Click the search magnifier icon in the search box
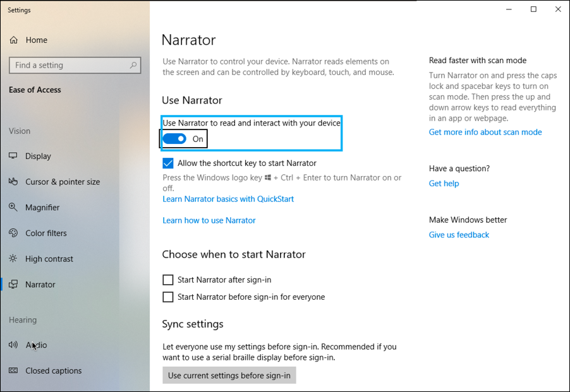Image resolution: width=570 pixels, height=392 pixels. pyautogui.click(x=132, y=65)
